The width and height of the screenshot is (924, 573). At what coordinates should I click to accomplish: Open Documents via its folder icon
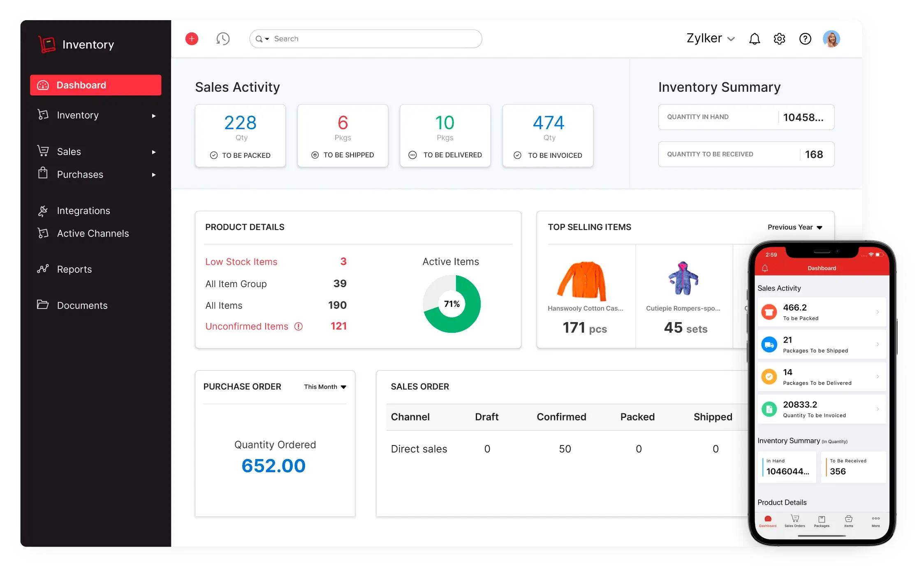click(42, 305)
